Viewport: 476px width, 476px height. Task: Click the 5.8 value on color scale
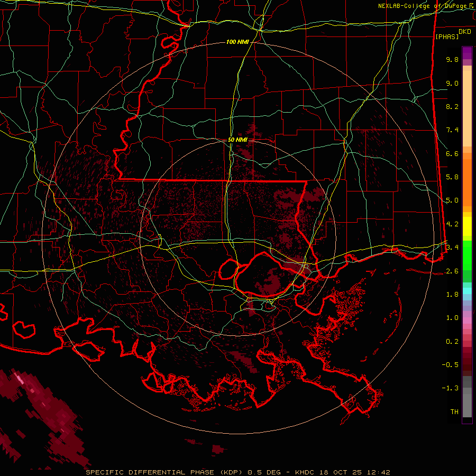[452, 177]
